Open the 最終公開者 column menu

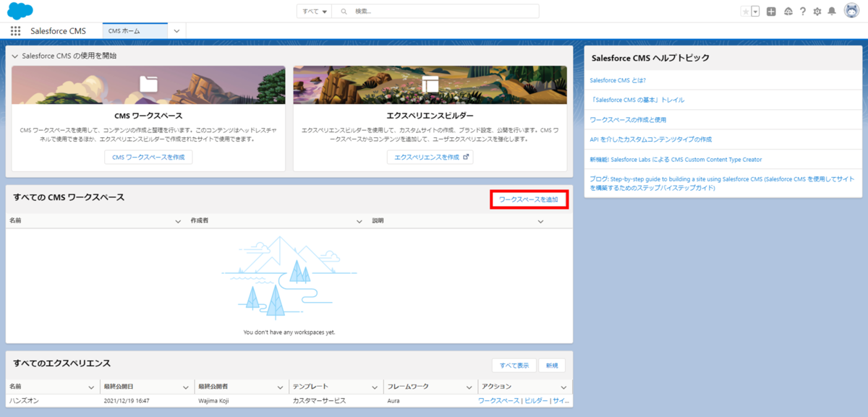pos(280,387)
